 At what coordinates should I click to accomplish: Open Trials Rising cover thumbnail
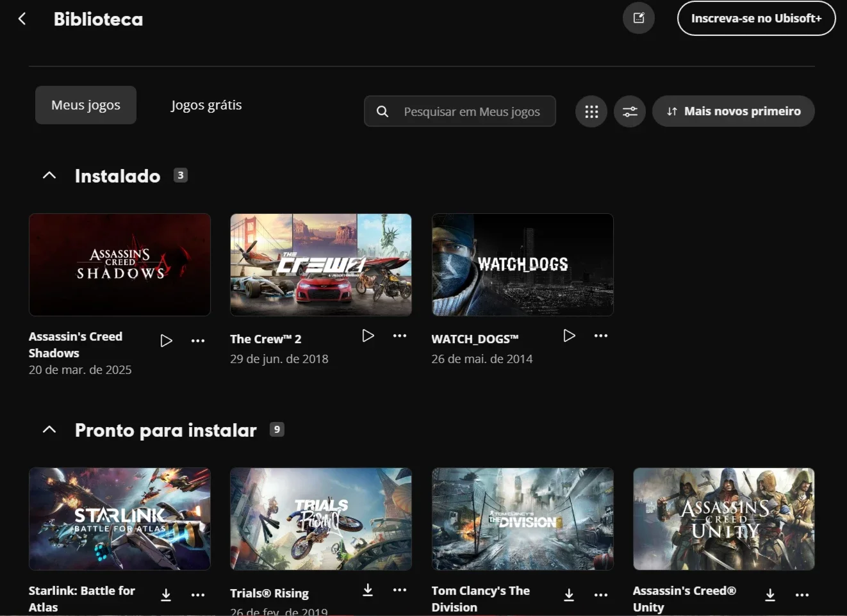click(x=321, y=519)
